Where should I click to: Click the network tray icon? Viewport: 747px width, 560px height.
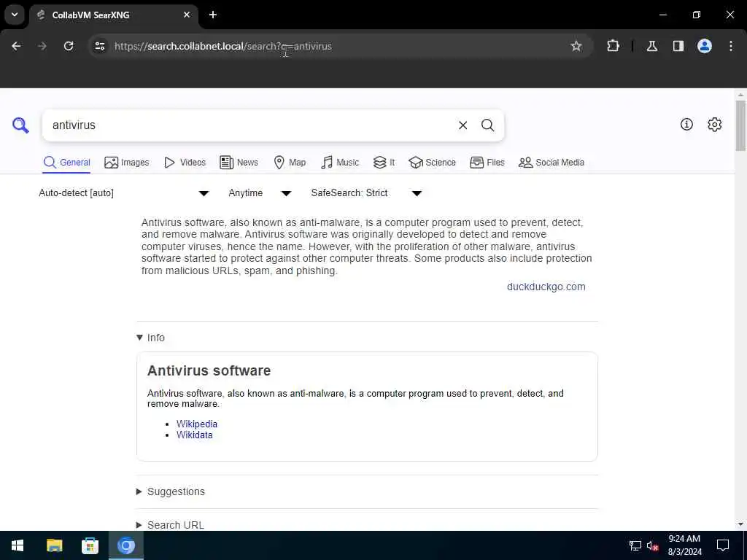(635, 545)
